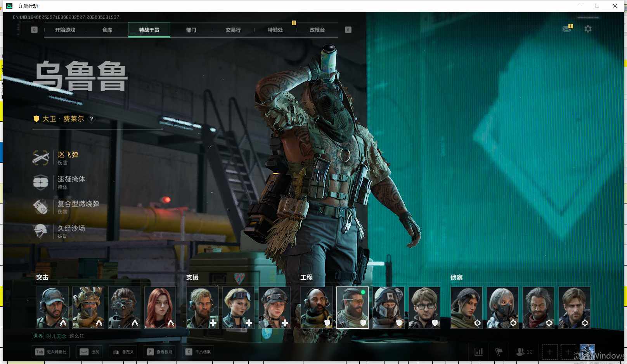Image resolution: width=627 pixels, height=364 pixels.
Task: Open the flag icon in bottom bar
Action: coord(499,352)
